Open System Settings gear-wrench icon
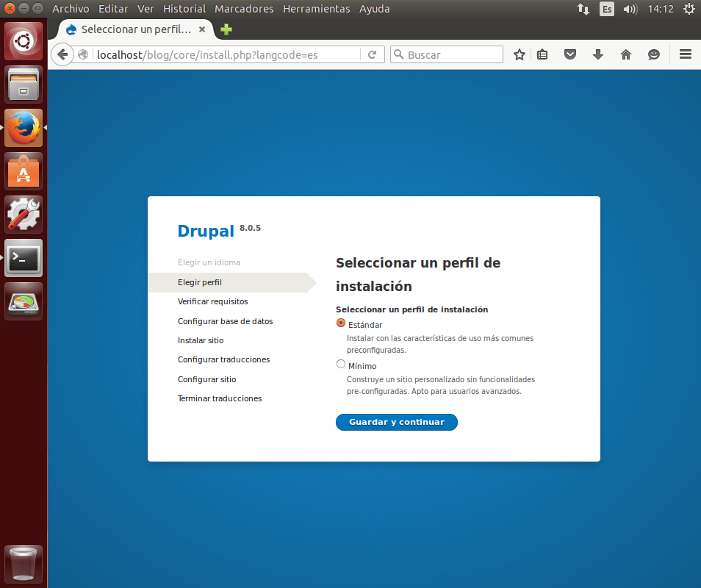Viewport: 701px width, 588px height. click(x=24, y=215)
